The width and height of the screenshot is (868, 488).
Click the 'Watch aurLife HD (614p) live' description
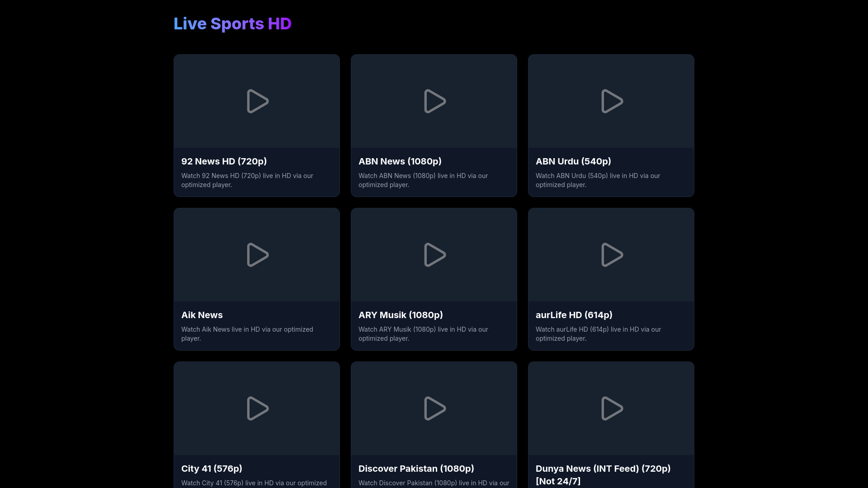click(598, 334)
